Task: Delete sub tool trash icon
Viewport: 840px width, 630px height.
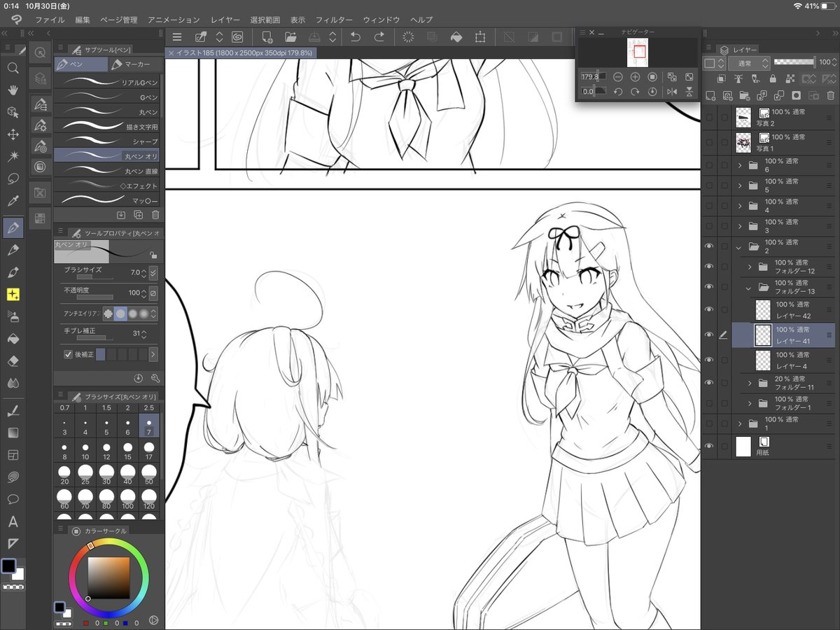Action: [x=155, y=215]
